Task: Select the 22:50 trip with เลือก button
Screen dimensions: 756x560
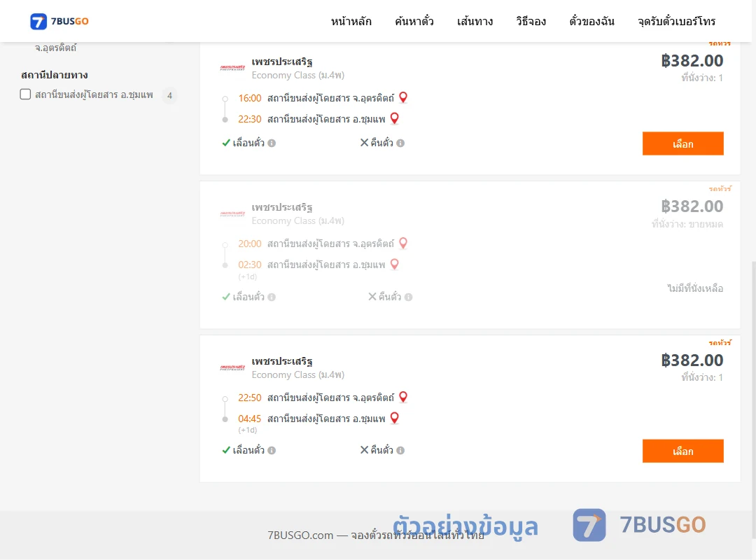Action: pos(682,451)
